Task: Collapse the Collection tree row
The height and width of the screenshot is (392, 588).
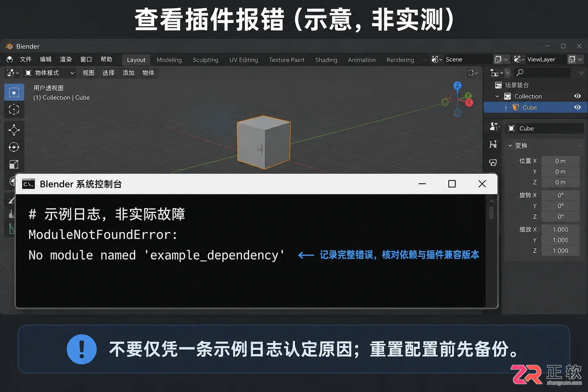Action: pos(497,96)
